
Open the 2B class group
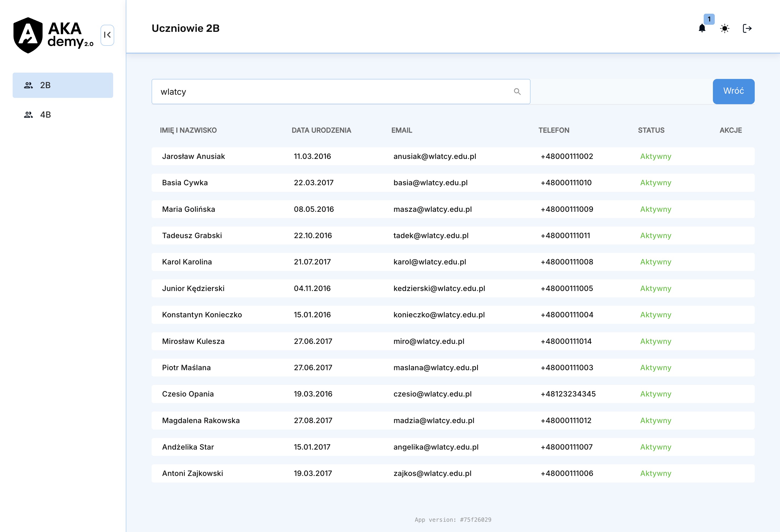click(x=63, y=85)
